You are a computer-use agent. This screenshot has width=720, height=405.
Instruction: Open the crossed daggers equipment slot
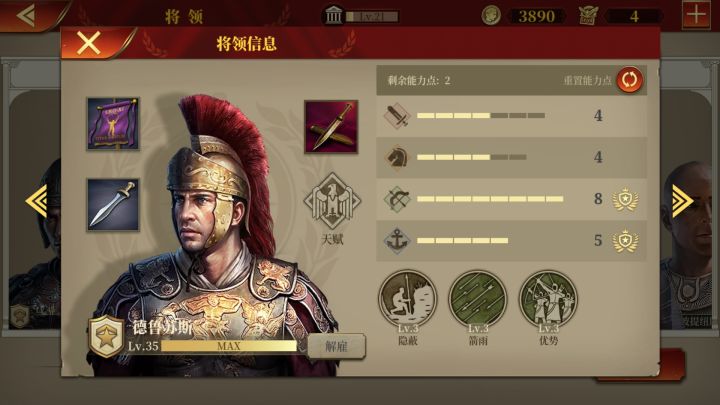click(x=331, y=127)
